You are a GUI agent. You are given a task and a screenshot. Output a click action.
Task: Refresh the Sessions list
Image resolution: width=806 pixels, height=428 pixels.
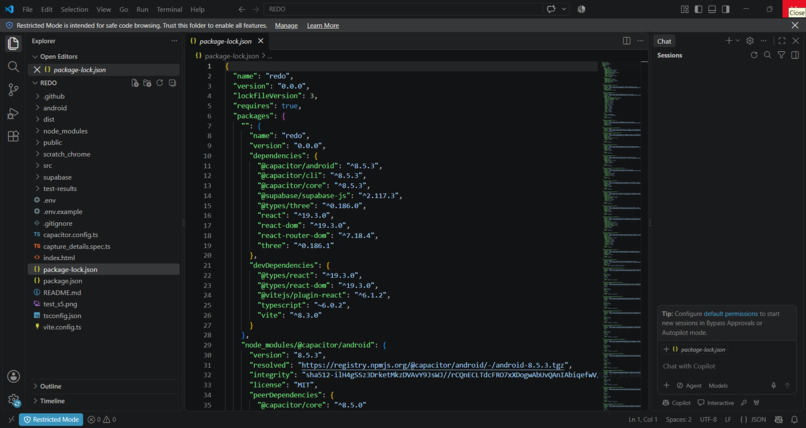(754, 55)
